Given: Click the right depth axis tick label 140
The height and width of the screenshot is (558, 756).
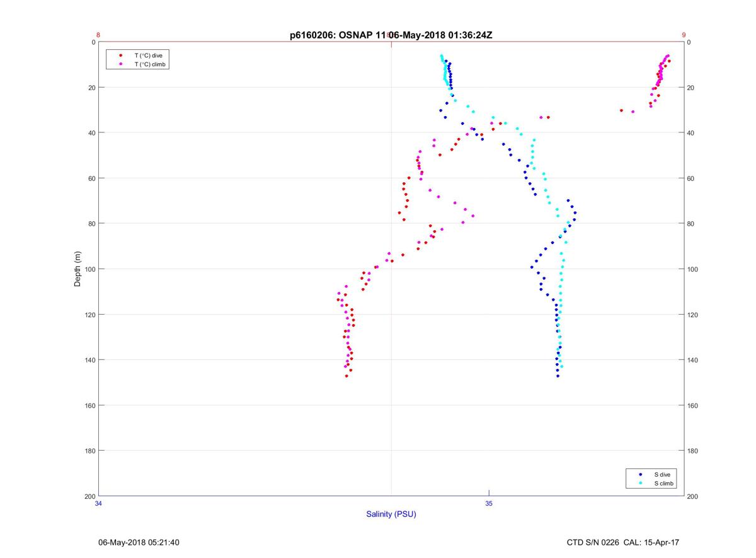Looking at the screenshot, I should point(692,360).
